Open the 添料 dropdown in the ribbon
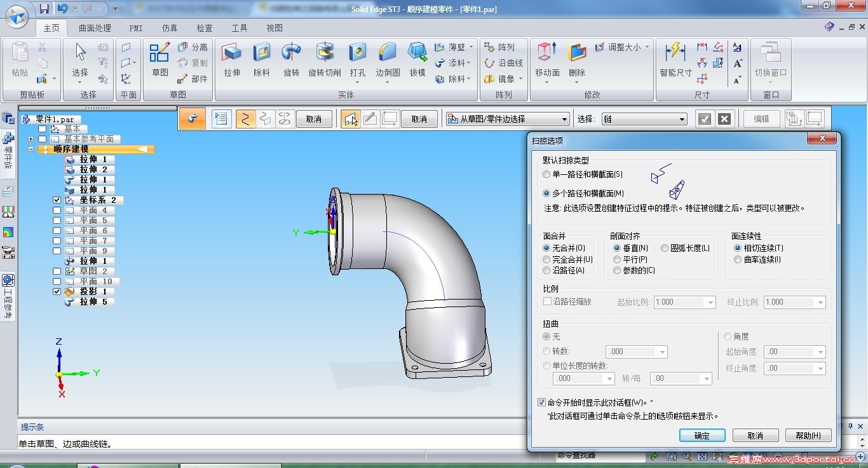868x468 pixels. [468, 63]
